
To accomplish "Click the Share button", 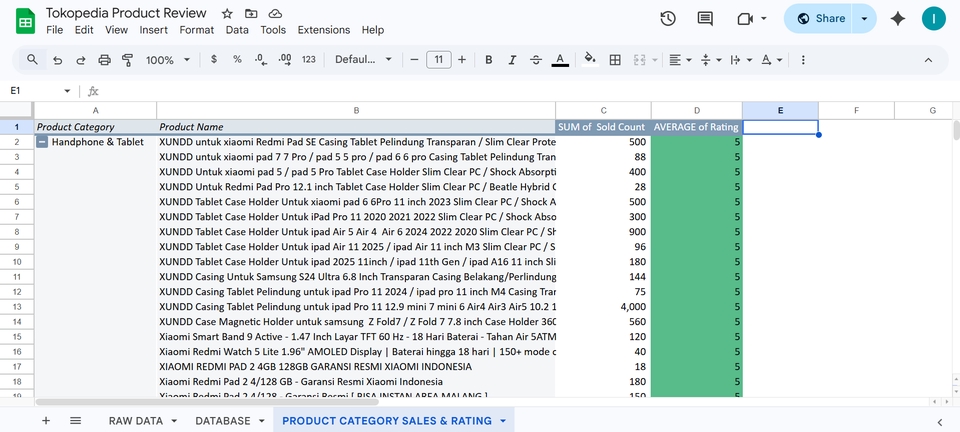I will [x=820, y=18].
